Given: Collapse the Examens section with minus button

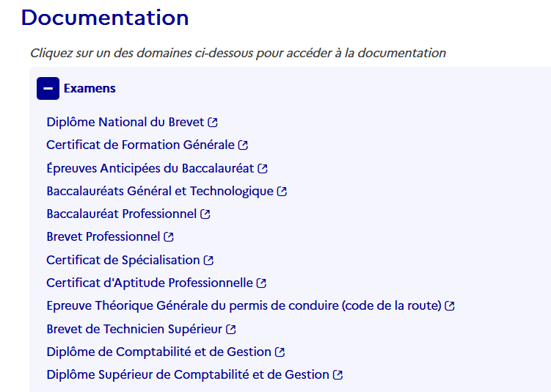Looking at the screenshot, I should (x=48, y=88).
